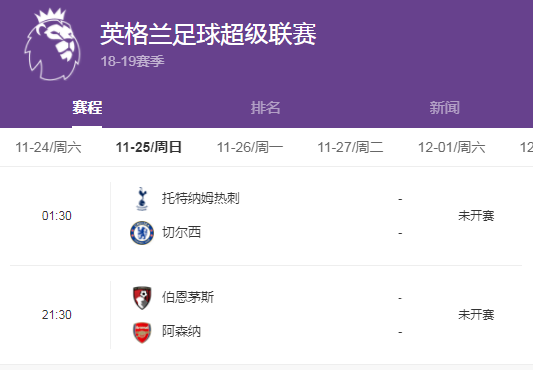533x370 pixels.
Task: Open the 切尔西 team link
Action: (x=181, y=232)
